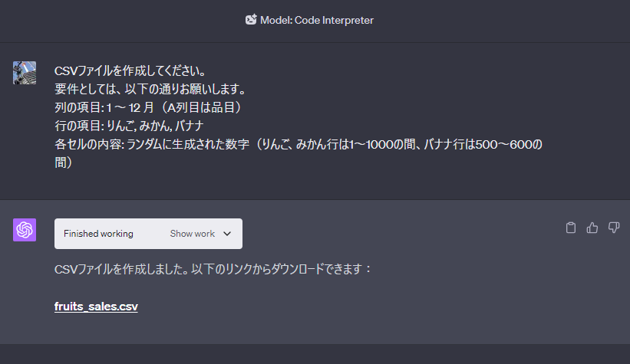This screenshot has width=630, height=364.
Task: Give the response a thumbs up
Action: click(592, 228)
